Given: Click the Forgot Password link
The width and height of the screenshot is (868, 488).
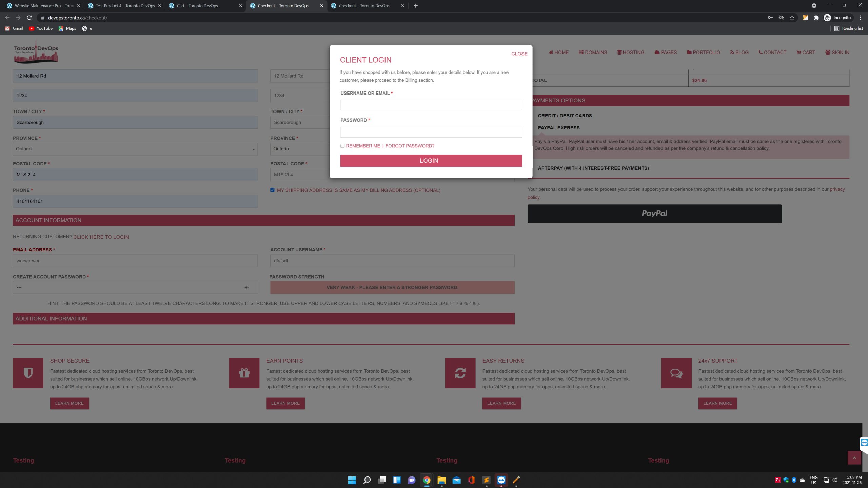Looking at the screenshot, I should [x=410, y=146].
